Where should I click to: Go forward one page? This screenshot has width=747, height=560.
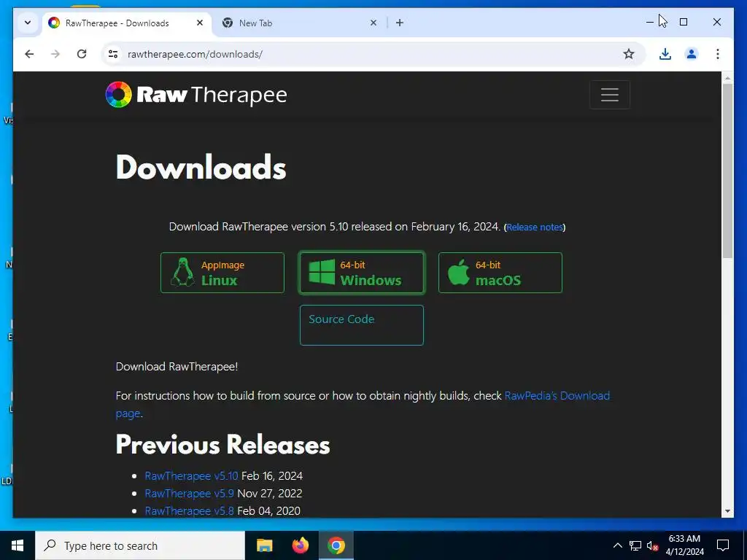55,54
